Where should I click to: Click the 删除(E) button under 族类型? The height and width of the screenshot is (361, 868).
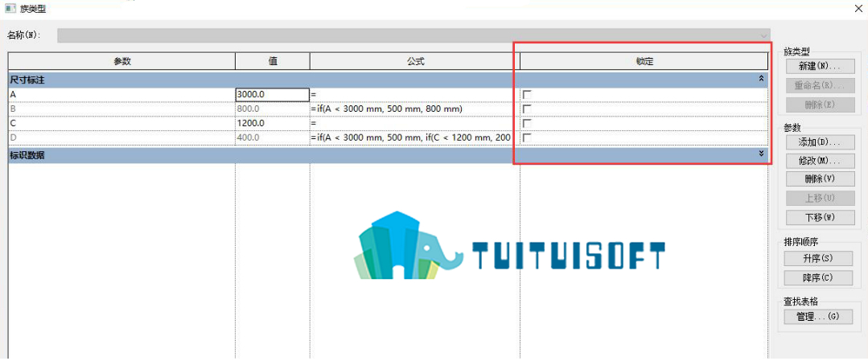(x=819, y=104)
